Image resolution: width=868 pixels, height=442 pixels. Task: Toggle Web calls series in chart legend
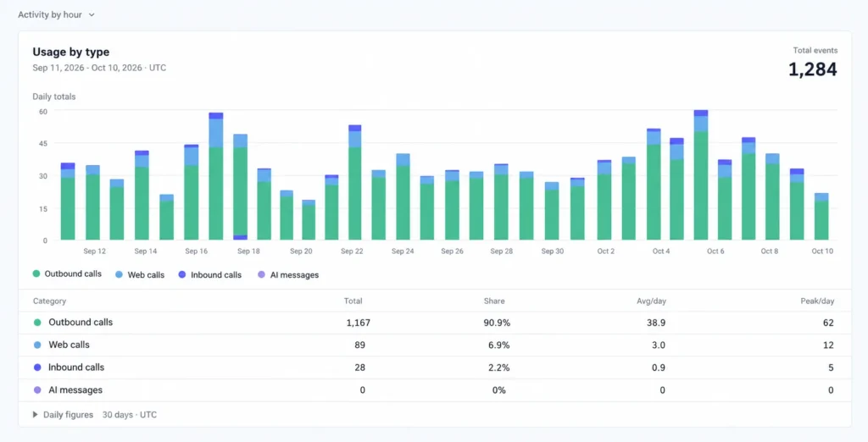140,274
